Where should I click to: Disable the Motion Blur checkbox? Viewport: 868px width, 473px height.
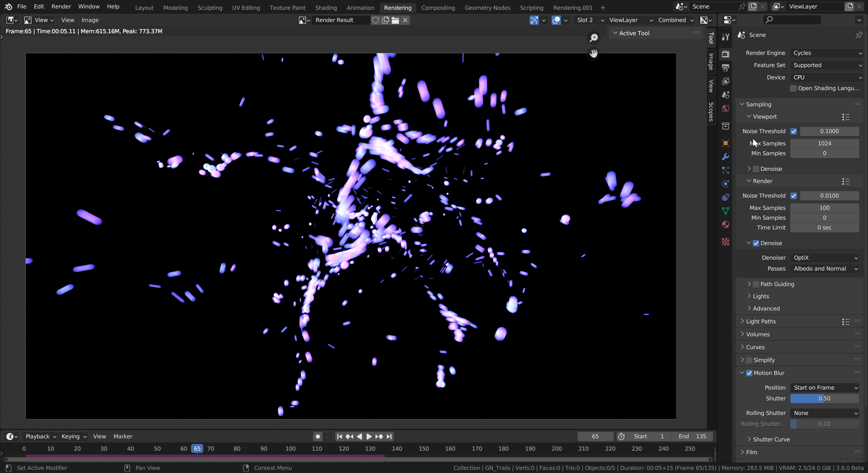tap(749, 373)
